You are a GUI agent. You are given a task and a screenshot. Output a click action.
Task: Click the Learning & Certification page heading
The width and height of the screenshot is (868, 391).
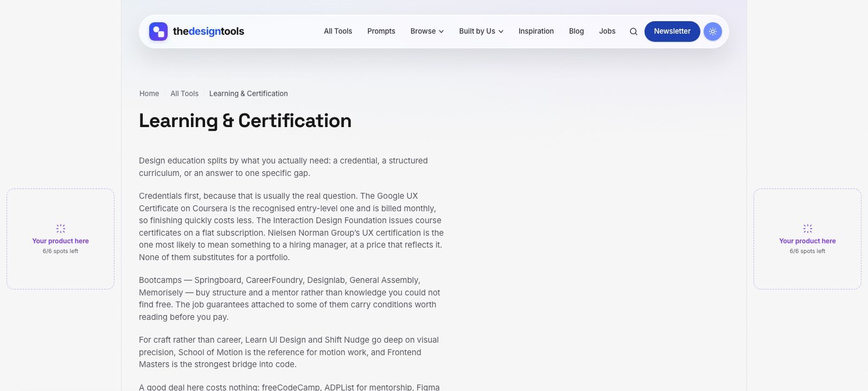(245, 121)
